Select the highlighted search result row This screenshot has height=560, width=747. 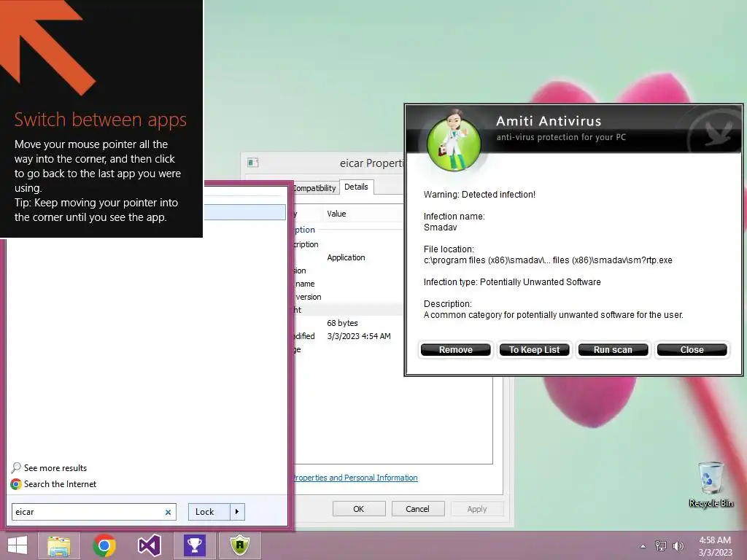point(245,212)
